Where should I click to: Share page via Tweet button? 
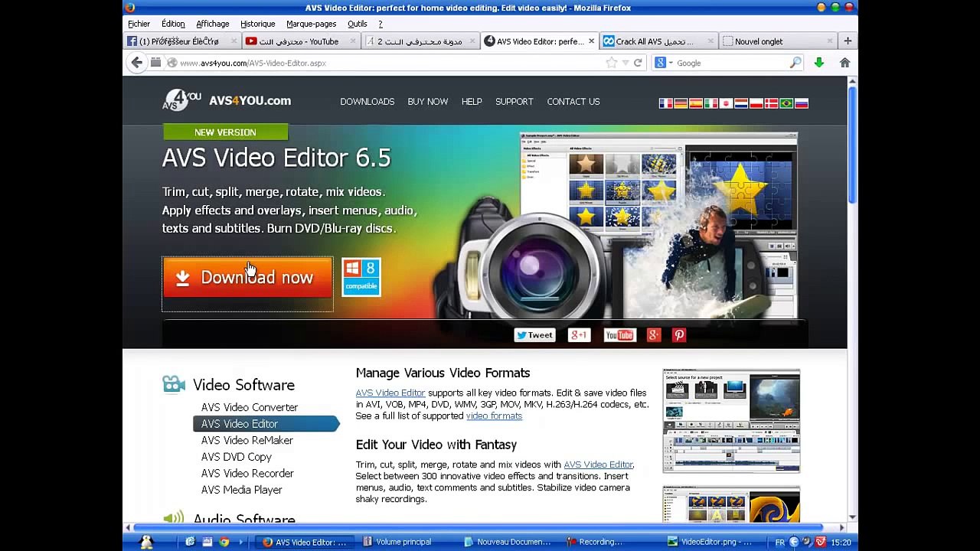point(534,335)
